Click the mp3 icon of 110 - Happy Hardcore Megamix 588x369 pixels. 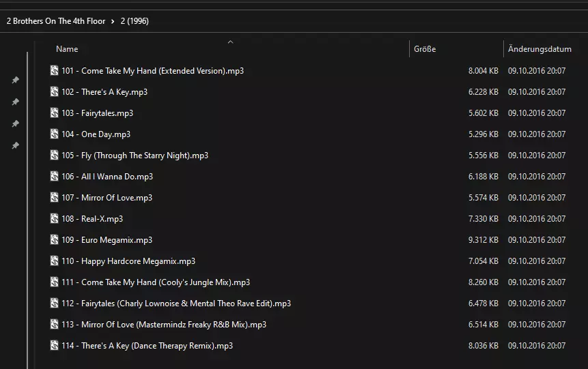[x=55, y=261]
